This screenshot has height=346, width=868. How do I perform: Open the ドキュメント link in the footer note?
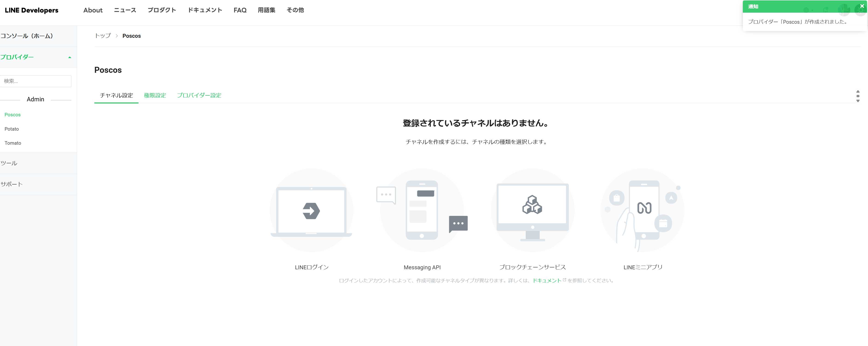pos(547,281)
